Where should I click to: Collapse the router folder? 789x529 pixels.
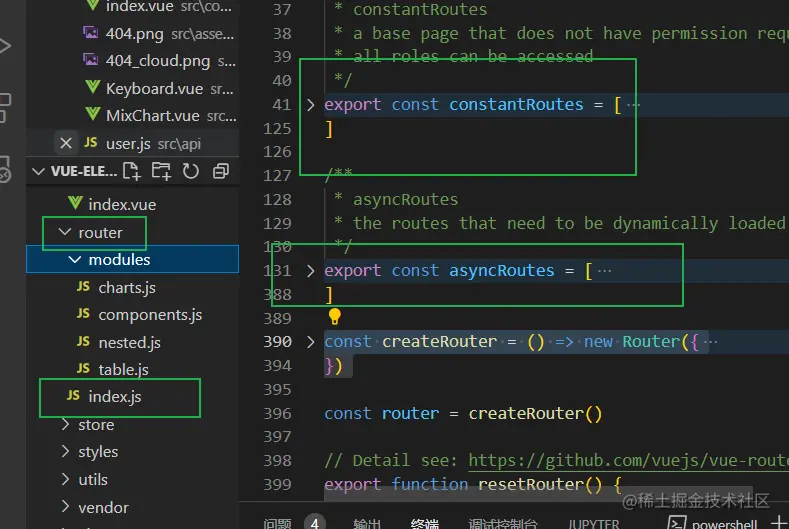click(x=64, y=232)
